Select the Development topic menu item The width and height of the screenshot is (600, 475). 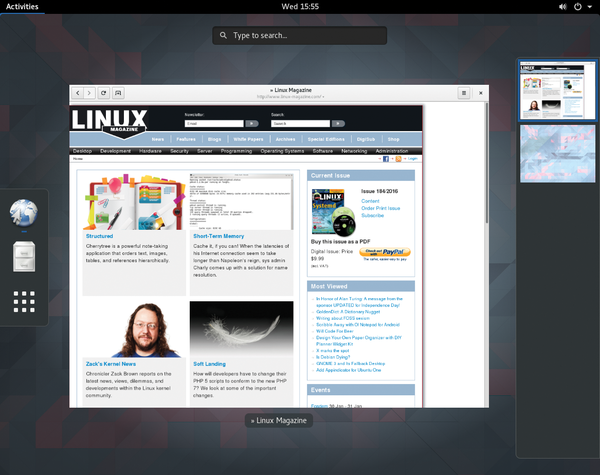pos(115,151)
